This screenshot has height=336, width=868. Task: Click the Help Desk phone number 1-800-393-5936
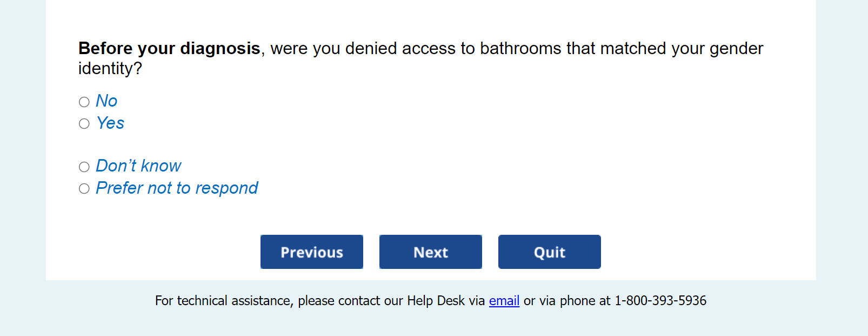click(660, 301)
